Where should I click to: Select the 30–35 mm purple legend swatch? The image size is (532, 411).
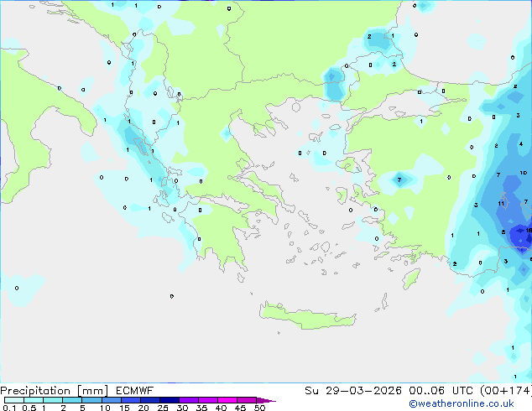tap(188, 400)
